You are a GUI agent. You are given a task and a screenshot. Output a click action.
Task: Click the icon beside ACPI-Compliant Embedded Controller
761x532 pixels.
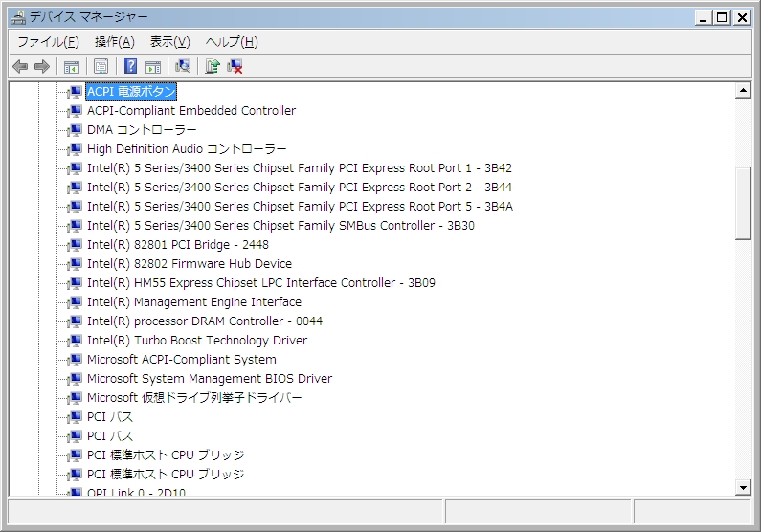pyautogui.click(x=76, y=111)
